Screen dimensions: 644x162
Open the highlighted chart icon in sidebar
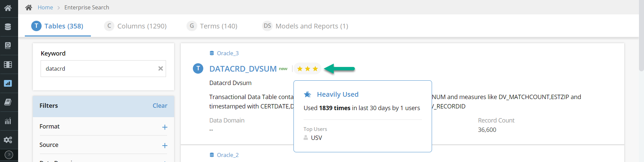pos(8,83)
